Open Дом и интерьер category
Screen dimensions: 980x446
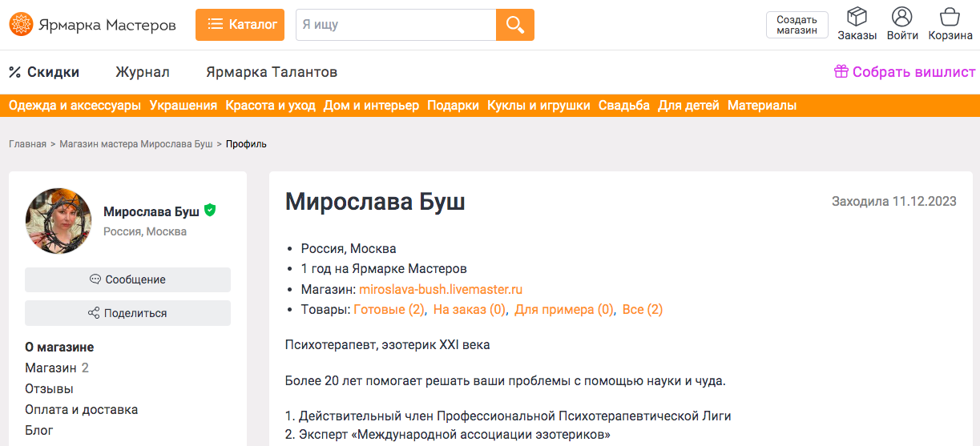pos(371,106)
